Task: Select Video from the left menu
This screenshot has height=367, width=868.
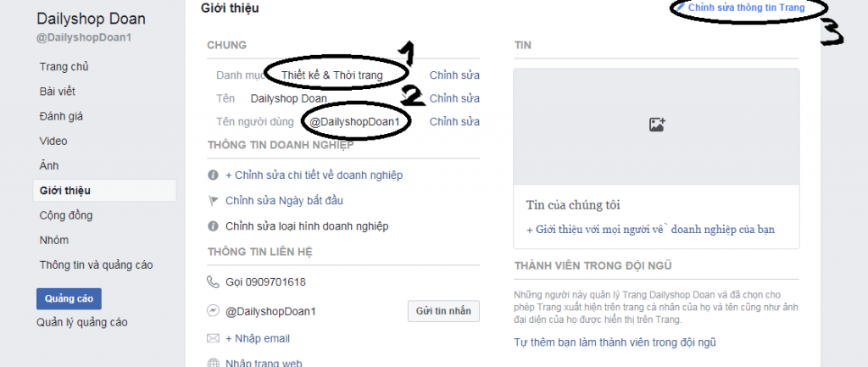Action: click(x=53, y=141)
